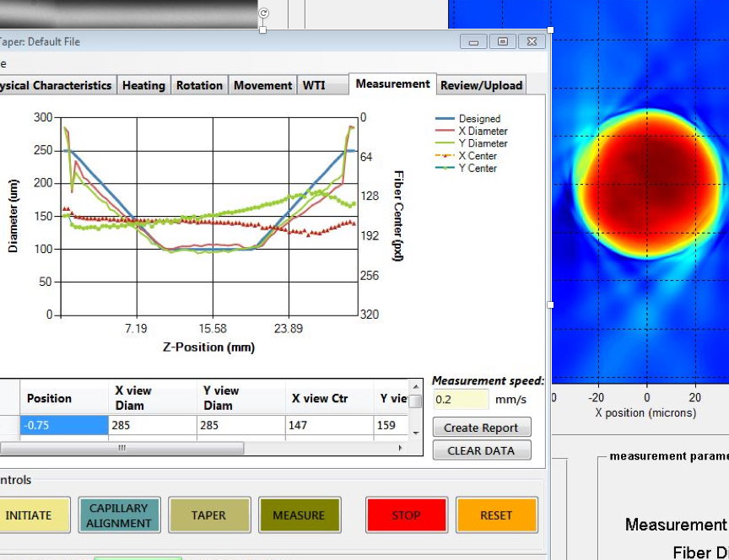This screenshot has width=729, height=560.
Task: Click the Measurement speed input field
Action: click(x=460, y=400)
